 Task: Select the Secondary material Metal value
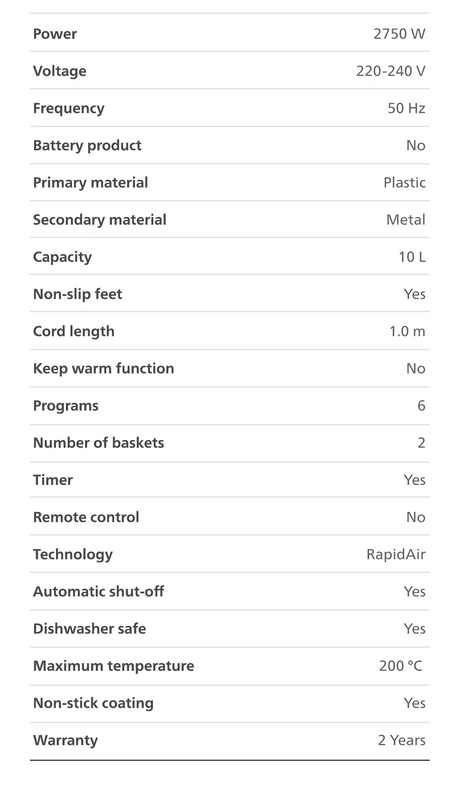click(x=406, y=220)
